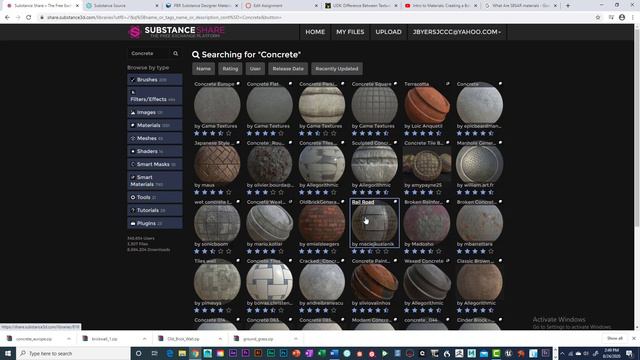Open the Tiles wall material thumbnail
The image size is (640, 360).
(217, 282)
